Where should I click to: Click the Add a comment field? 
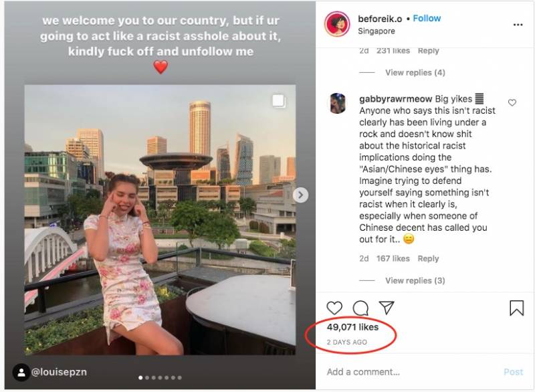[401, 372]
